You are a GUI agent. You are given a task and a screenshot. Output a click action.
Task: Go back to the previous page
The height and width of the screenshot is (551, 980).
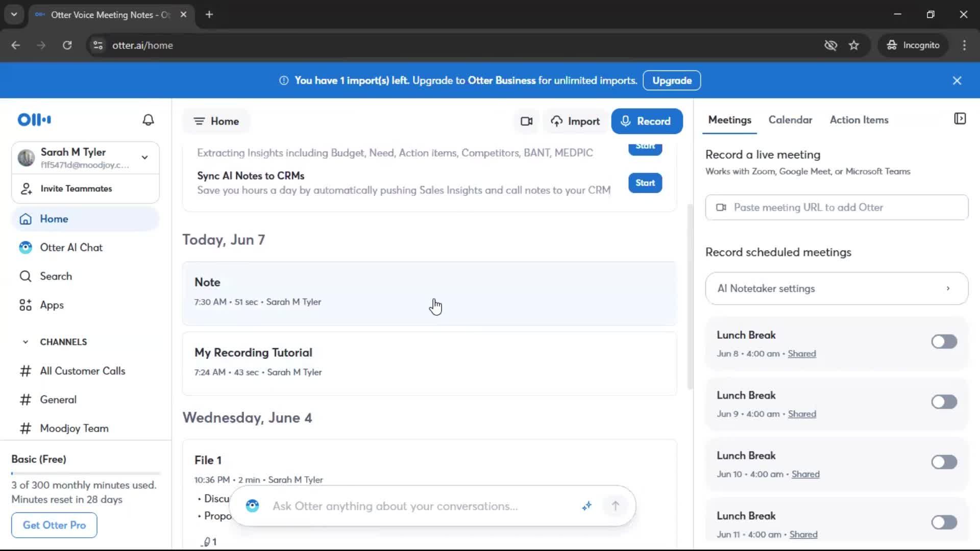(16, 45)
